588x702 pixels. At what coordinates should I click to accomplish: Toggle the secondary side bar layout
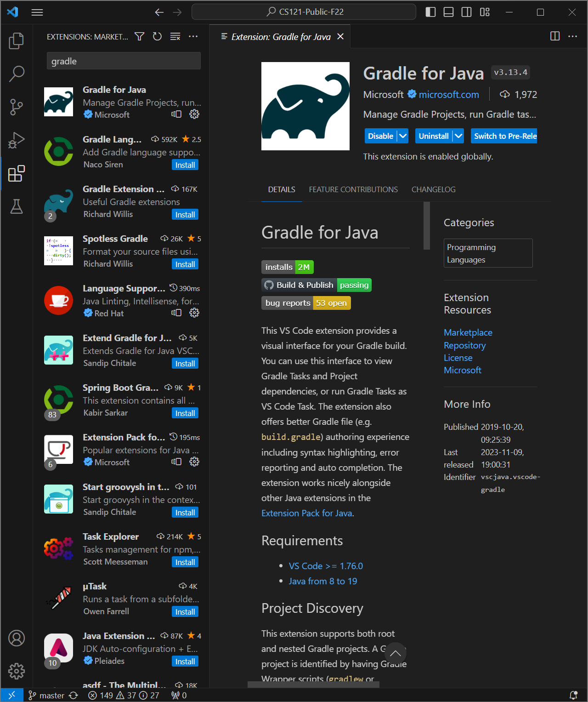click(x=466, y=12)
